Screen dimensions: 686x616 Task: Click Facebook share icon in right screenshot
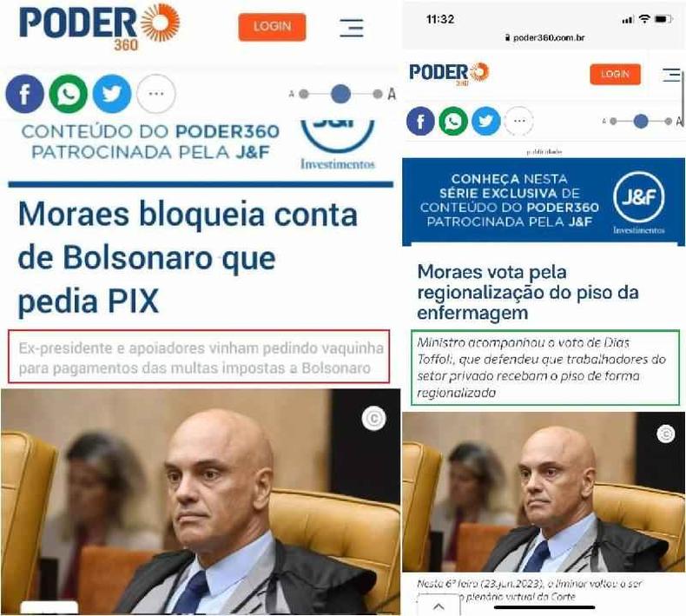click(420, 121)
